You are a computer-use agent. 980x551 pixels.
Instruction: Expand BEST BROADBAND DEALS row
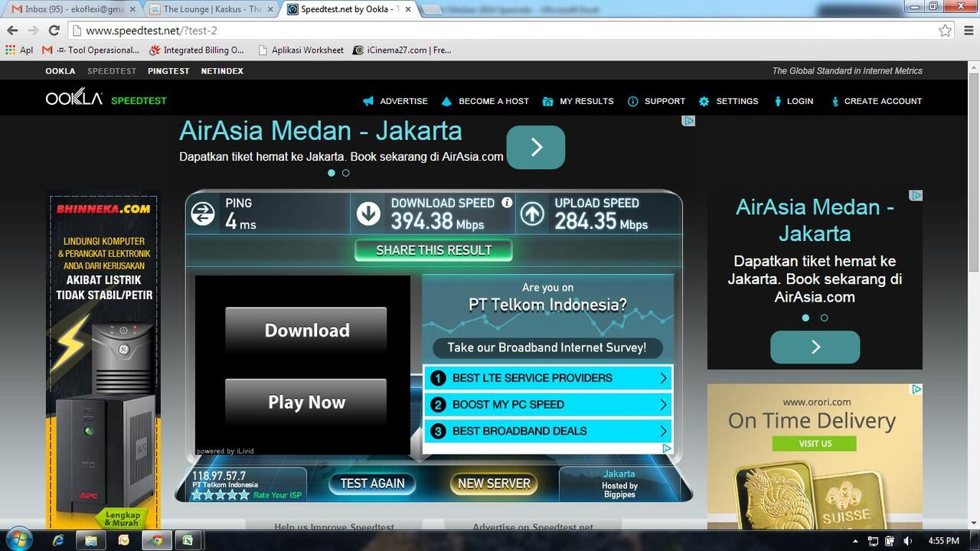[x=547, y=431]
